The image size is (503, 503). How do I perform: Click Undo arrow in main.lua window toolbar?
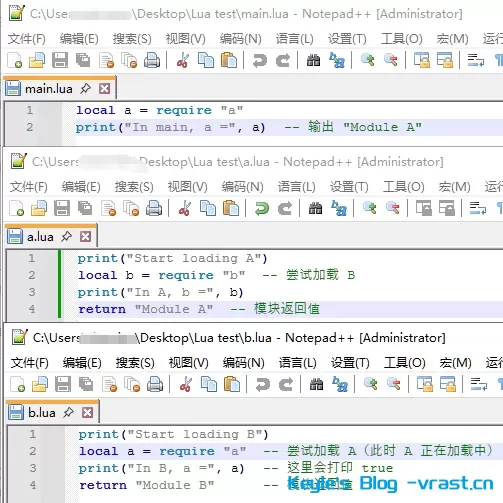coord(260,61)
